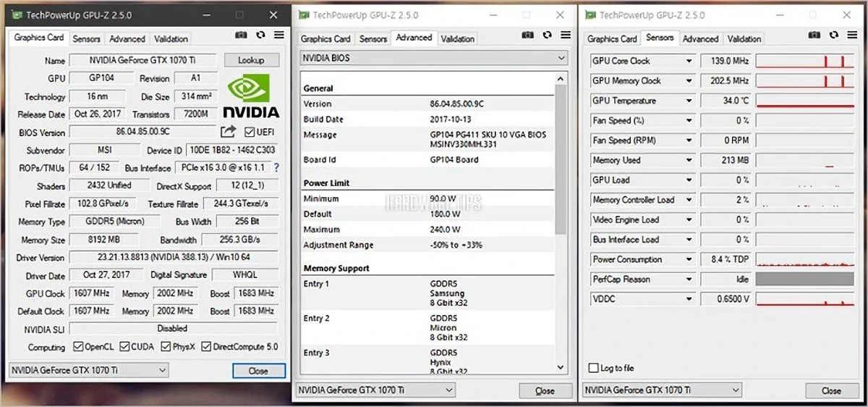This screenshot has height=407, width=868.
Task: Click camera icon in the Sensors window
Action: (815, 35)
